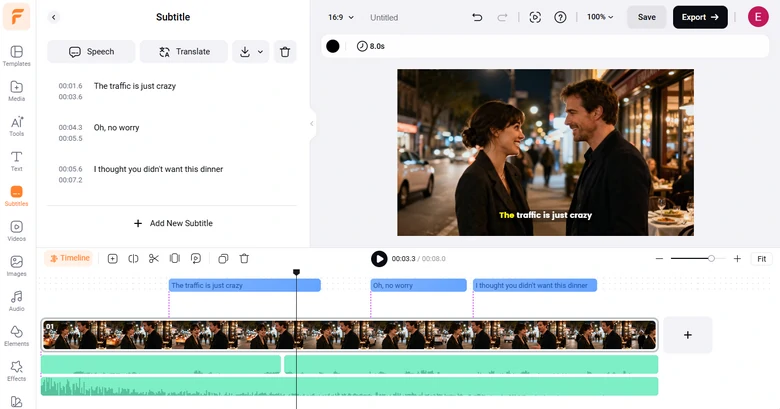This screenshot has height=409, width=780.
Task: Zoom out the timeline with minus
Action: point(660,259)
